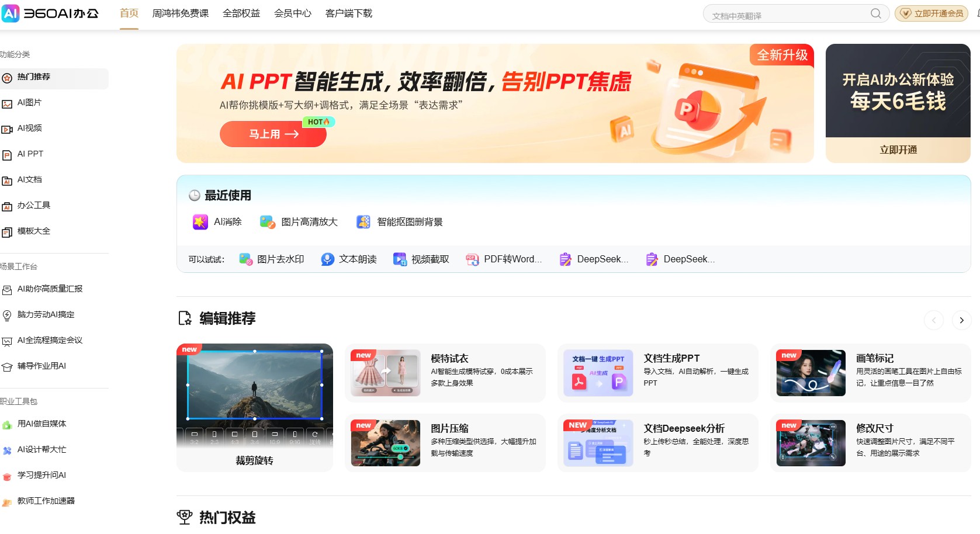Viewport: 980px width, 534px height.
Task: Advance the 编辑推荐 carousel with the right arrow
Action: coord(961,320)
